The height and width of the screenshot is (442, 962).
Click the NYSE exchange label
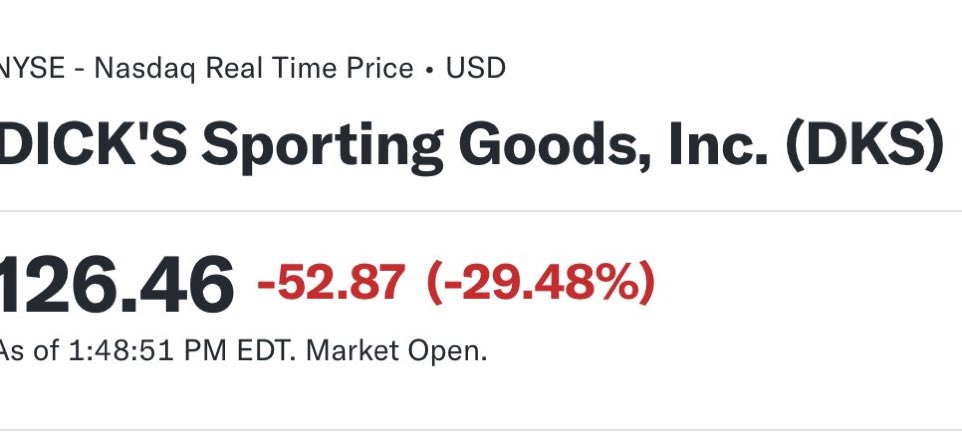[x=32, y=68]
